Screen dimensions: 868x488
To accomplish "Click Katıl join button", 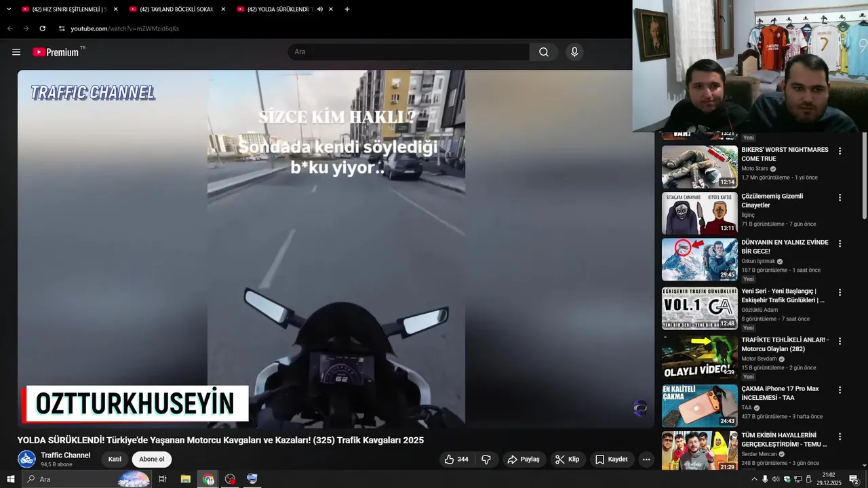I will coord(115,460).
